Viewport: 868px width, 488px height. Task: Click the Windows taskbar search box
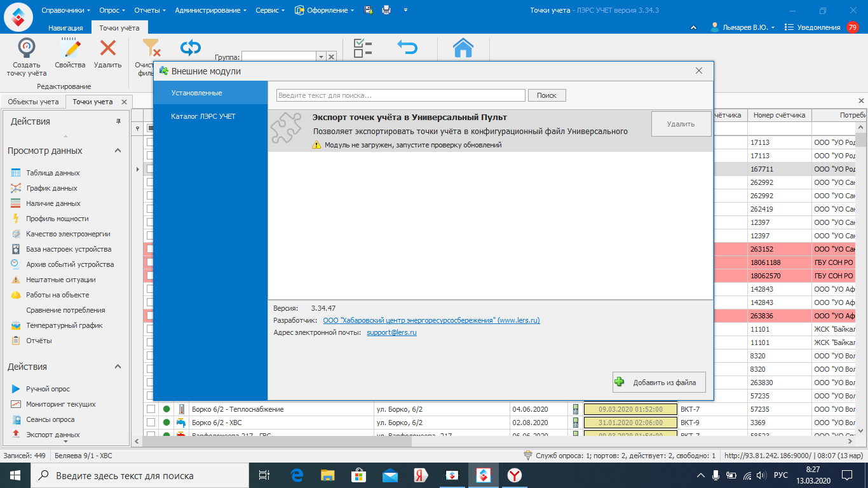pos(139,475)
